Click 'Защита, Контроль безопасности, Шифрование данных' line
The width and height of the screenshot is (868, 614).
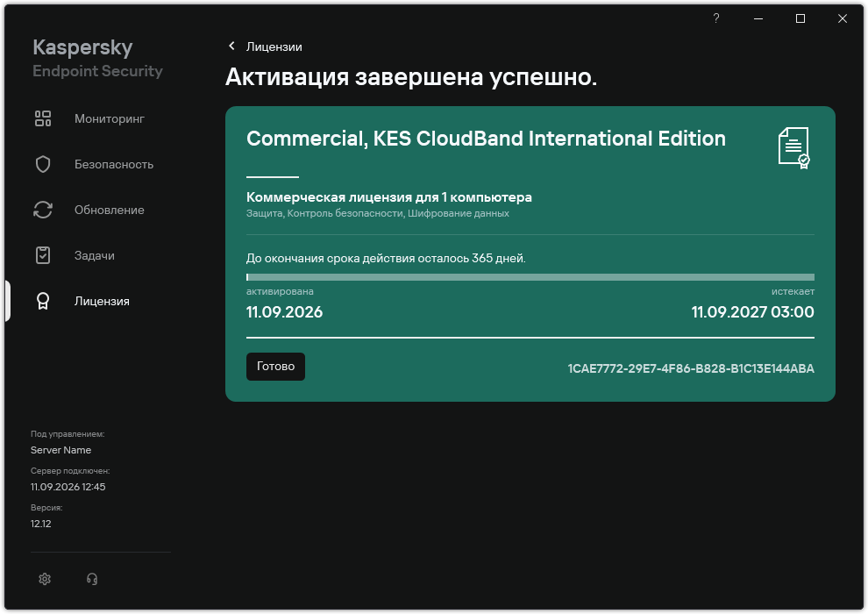(378, 213)
